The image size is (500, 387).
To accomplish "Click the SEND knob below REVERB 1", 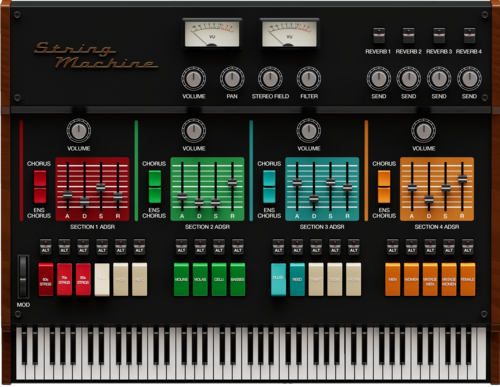I will click(x=379, y=79).
